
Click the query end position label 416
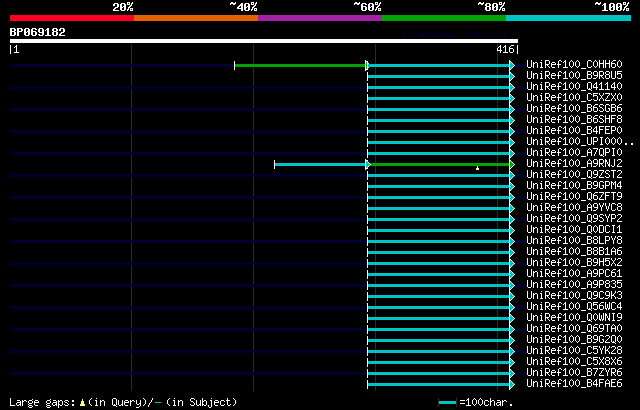(505, 49)
